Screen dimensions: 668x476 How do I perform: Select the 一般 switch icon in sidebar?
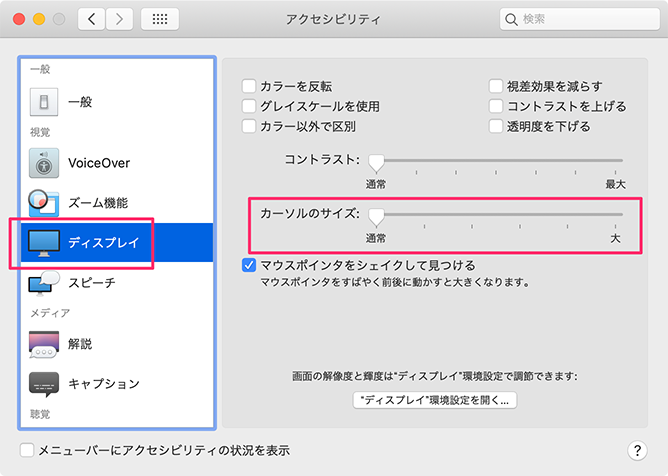pyautogui.click(x=44, y=102)
